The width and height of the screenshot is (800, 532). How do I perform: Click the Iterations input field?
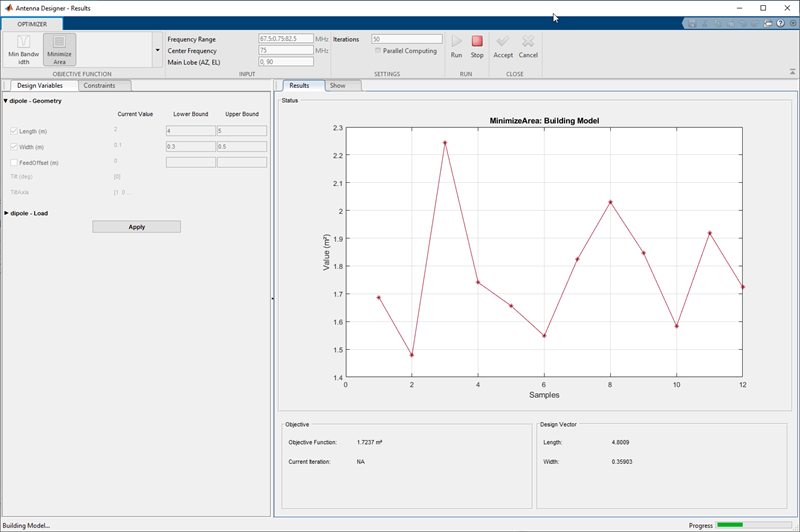[x=407, y=39]
